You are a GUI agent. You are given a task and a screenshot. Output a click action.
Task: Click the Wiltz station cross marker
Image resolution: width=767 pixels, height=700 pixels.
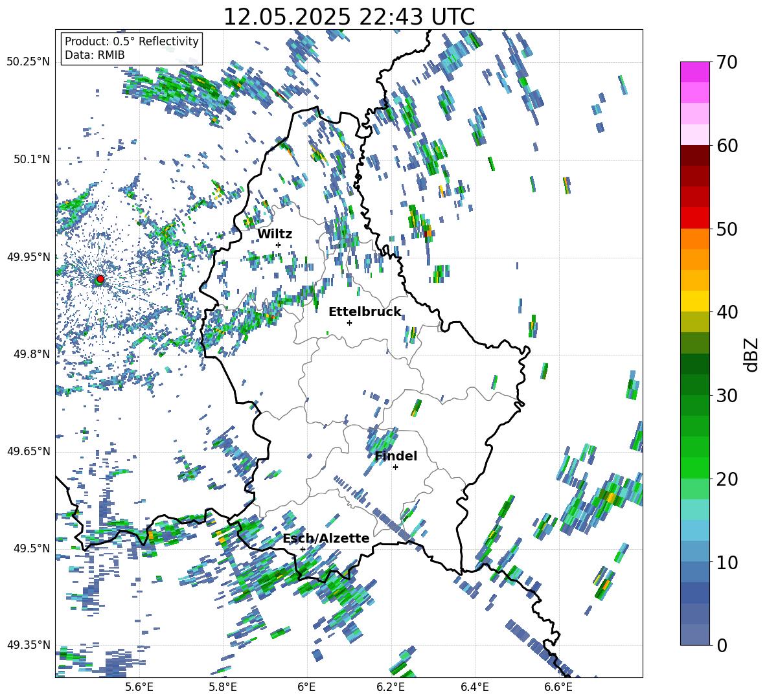coord(279,245)
